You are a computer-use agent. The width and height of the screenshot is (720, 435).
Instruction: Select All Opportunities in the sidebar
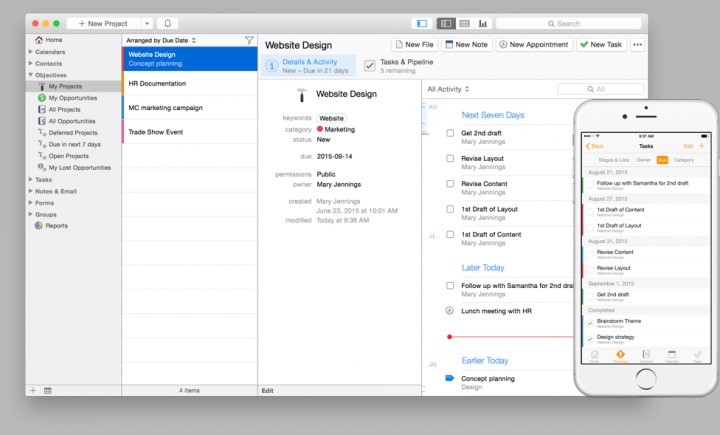click(72, 121)
